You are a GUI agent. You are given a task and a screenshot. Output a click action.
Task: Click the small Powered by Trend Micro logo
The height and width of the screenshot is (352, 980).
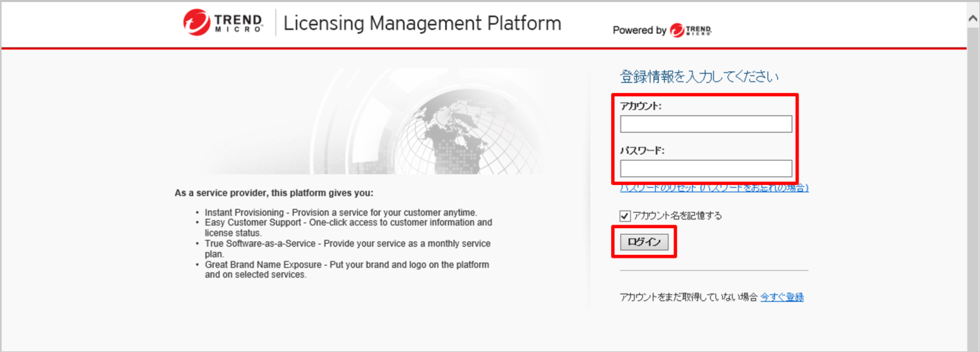pyautogui.click(x=691, y=30)
